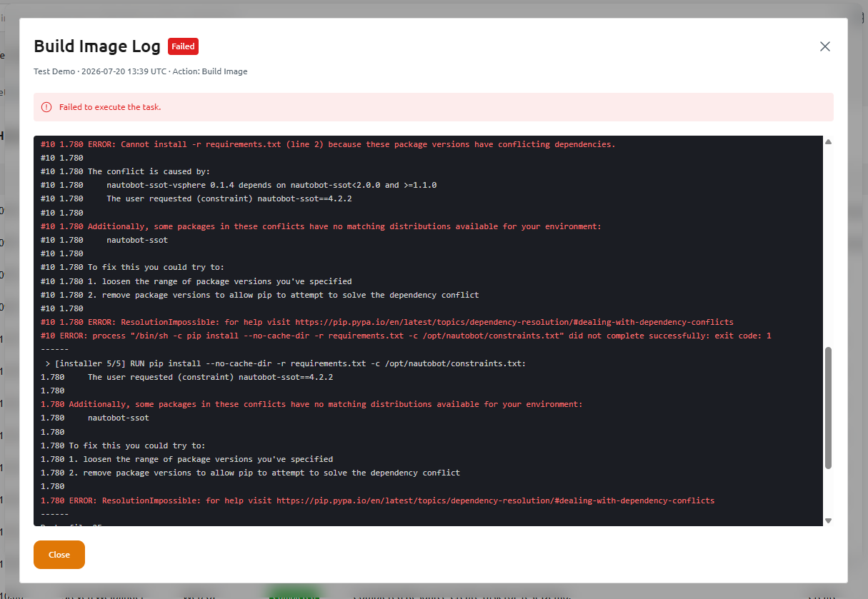Click the un-prefixed '1.780 2. remove package versions' line
Image resolution: width=868 pixels, height=599 pixels.
[251, 473]
